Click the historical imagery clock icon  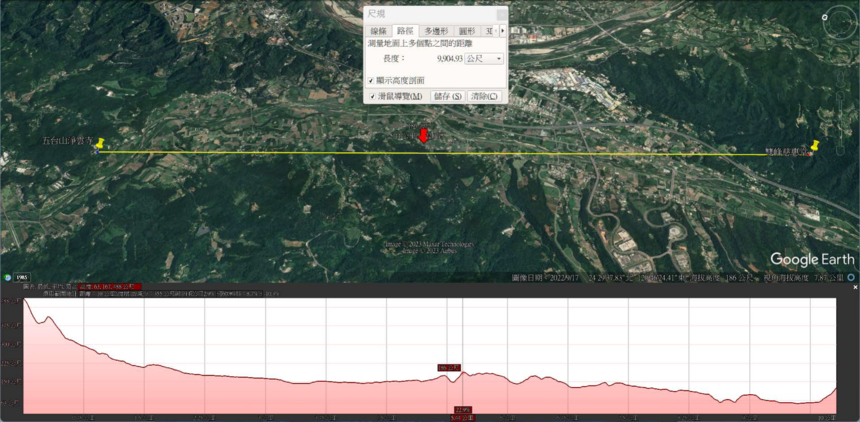click(x=7, y=277)
